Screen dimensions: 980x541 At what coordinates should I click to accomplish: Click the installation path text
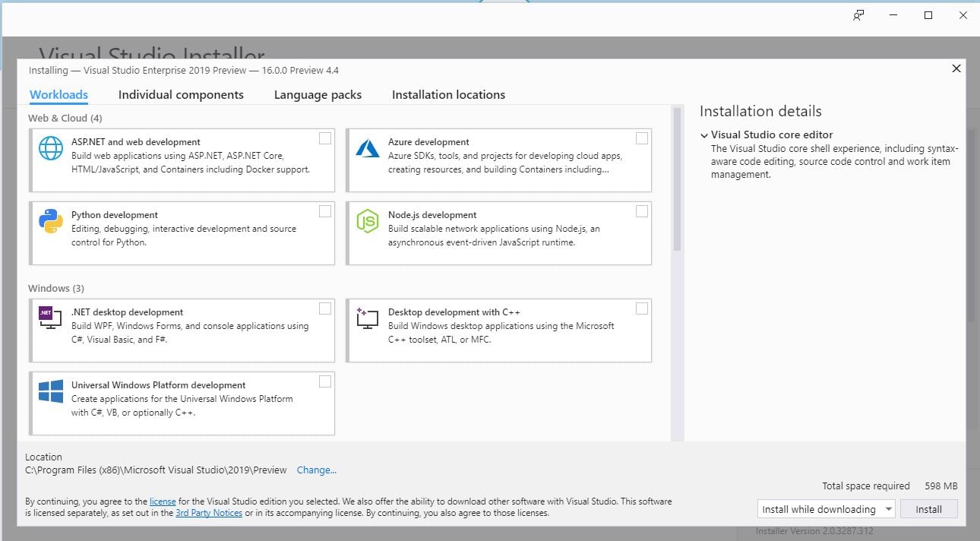coord(156,470)
